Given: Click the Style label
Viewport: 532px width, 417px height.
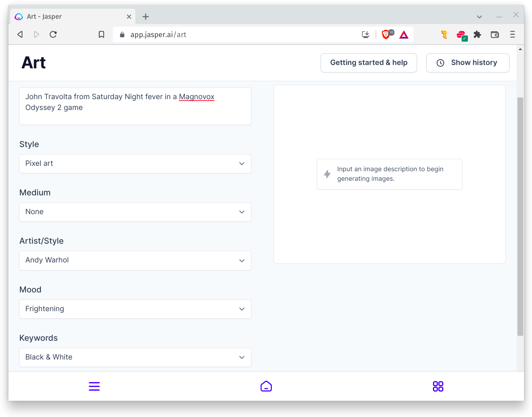Looking at the screenshot, I should (x=29, y=144).
